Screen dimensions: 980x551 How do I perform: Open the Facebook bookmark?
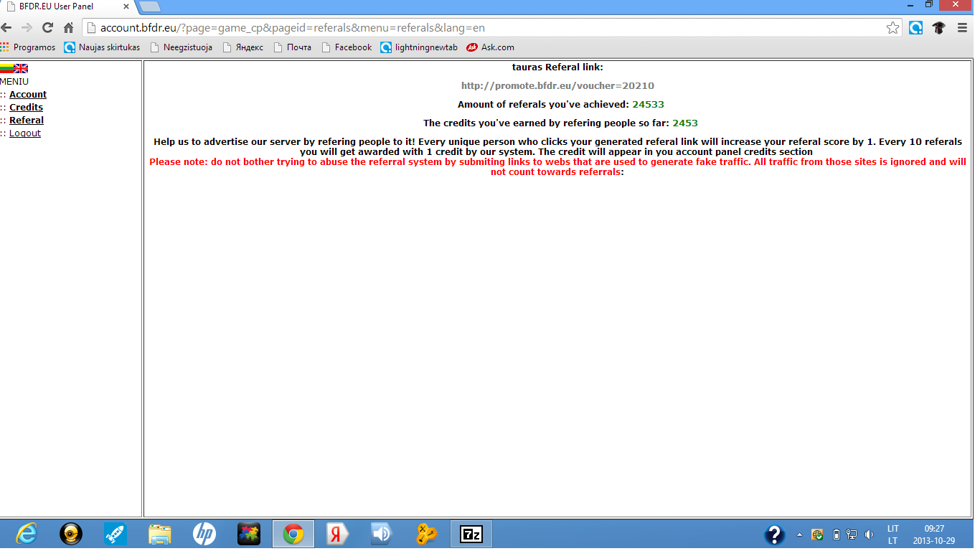[x=347, y=47]
